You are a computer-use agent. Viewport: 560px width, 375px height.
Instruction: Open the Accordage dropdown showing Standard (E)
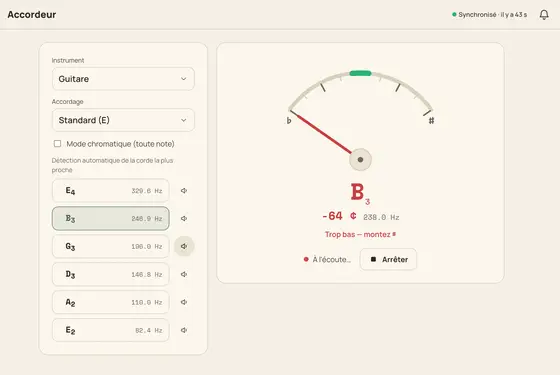coord(123,120)
